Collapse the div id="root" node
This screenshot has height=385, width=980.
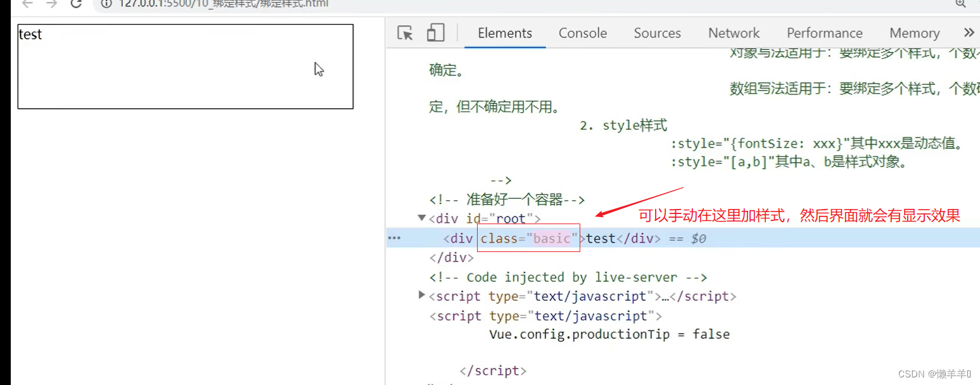(x=422, y=218)
